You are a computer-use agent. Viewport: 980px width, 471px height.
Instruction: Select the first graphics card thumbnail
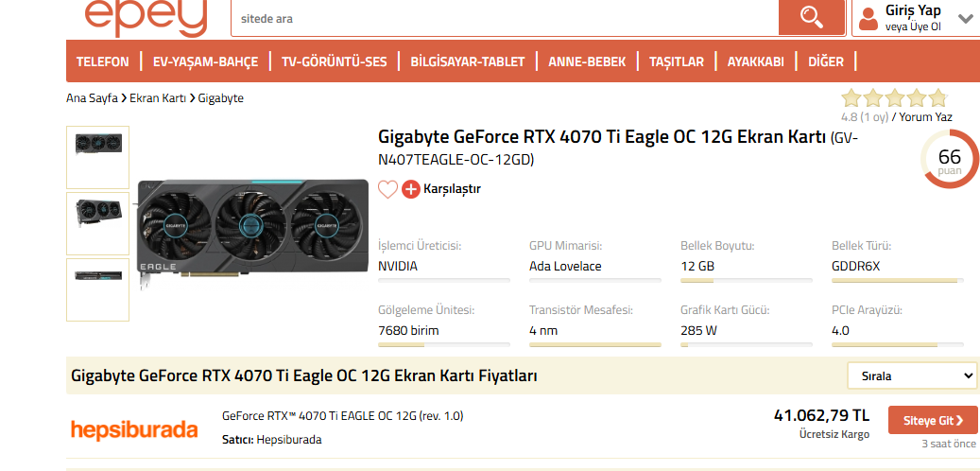(x=97, y=157)
